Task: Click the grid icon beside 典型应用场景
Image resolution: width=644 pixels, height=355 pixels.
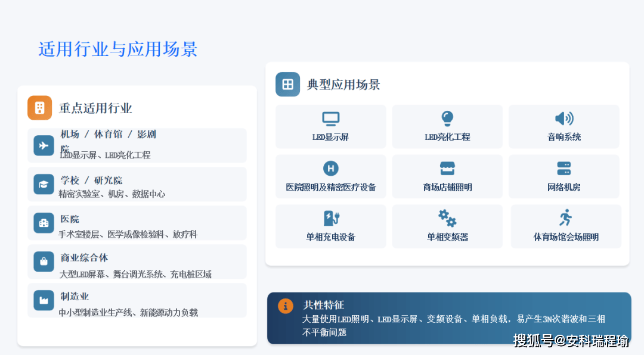Action: tap(287, 85)
